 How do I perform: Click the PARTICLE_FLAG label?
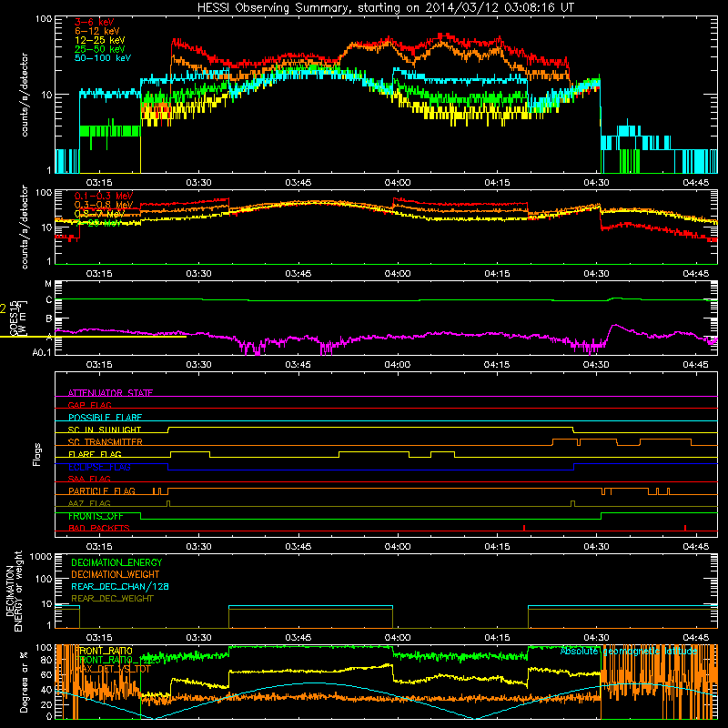(102, 491)
